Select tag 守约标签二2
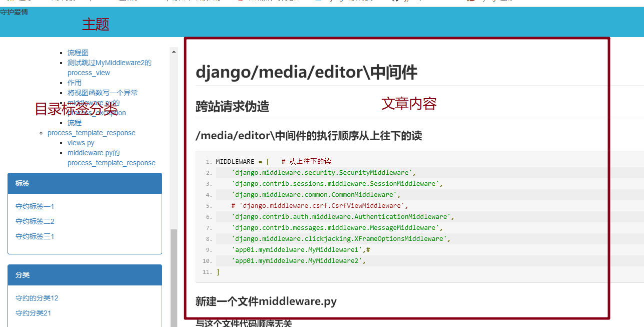644x327 pixels. pyautogui.click(x=35, y=221)
